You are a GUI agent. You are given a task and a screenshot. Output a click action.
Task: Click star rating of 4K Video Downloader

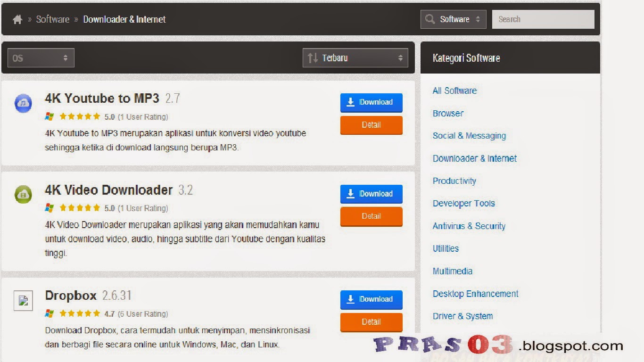point(80,208)
